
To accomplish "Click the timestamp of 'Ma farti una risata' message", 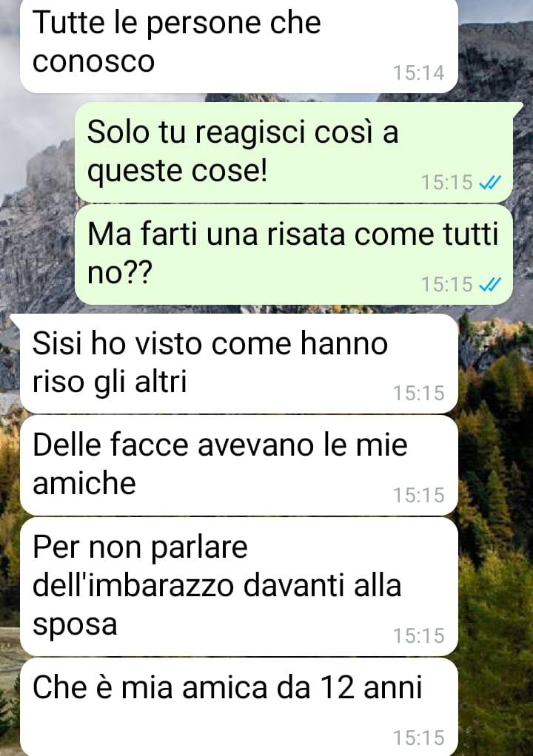I will point(447,285).
